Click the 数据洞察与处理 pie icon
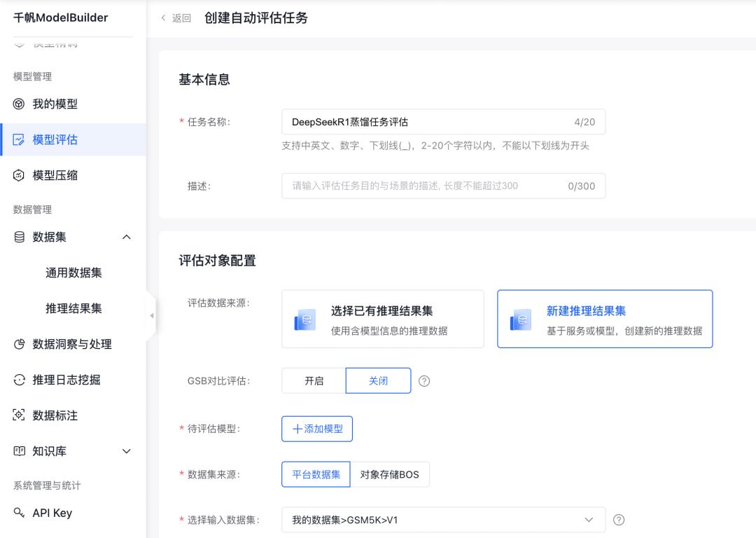The image size is (756, 538). point(19,344)
